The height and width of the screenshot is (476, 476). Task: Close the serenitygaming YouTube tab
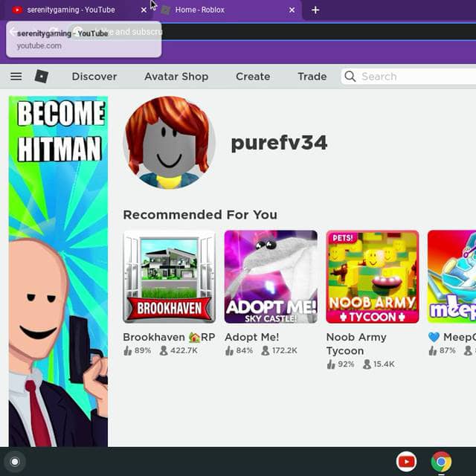tap(144, 10)
